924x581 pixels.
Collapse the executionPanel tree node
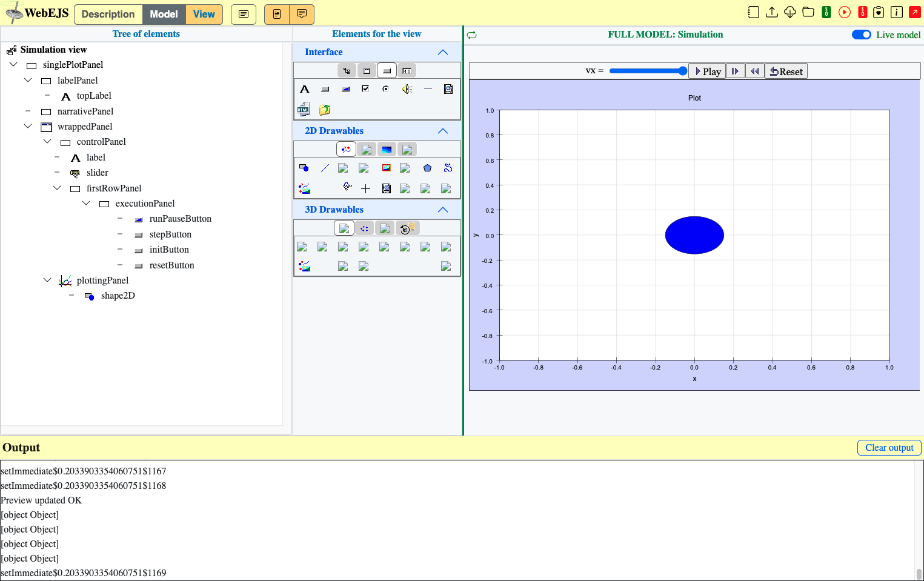86,203
